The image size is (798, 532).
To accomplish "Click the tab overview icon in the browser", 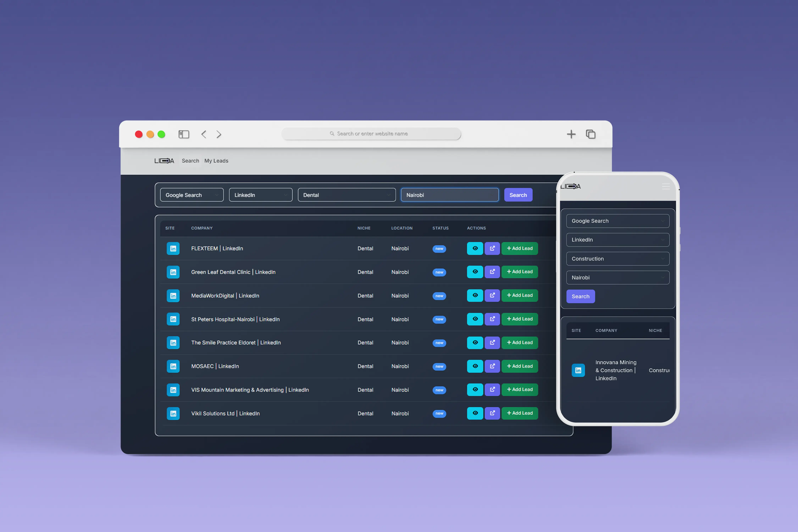I will pyautogui.click(x=590, y=134).
